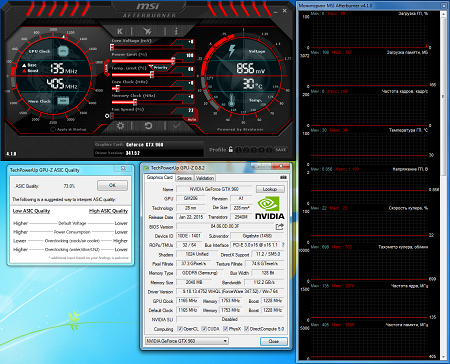Image resolution: width=450 pixels, height=364 pixels.
Task: Open the NVIDIA GeForce GTX 960 GPU dropdown
Action: (187, 341)
